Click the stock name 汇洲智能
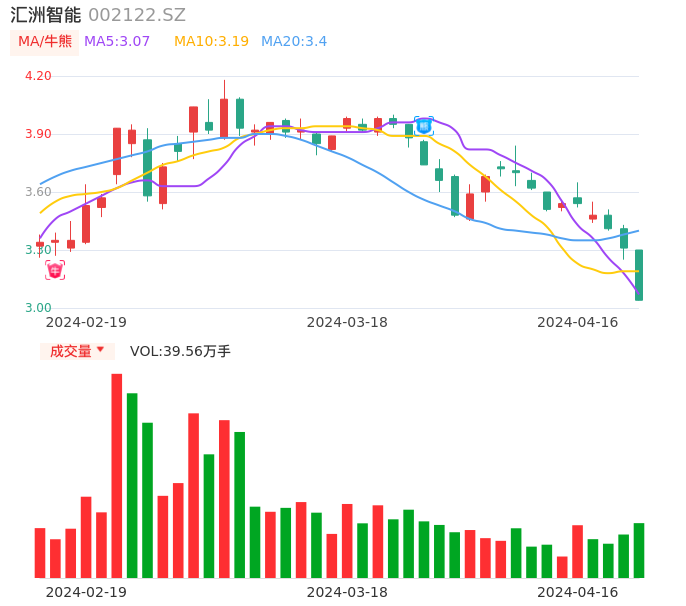 coord(45,15)
